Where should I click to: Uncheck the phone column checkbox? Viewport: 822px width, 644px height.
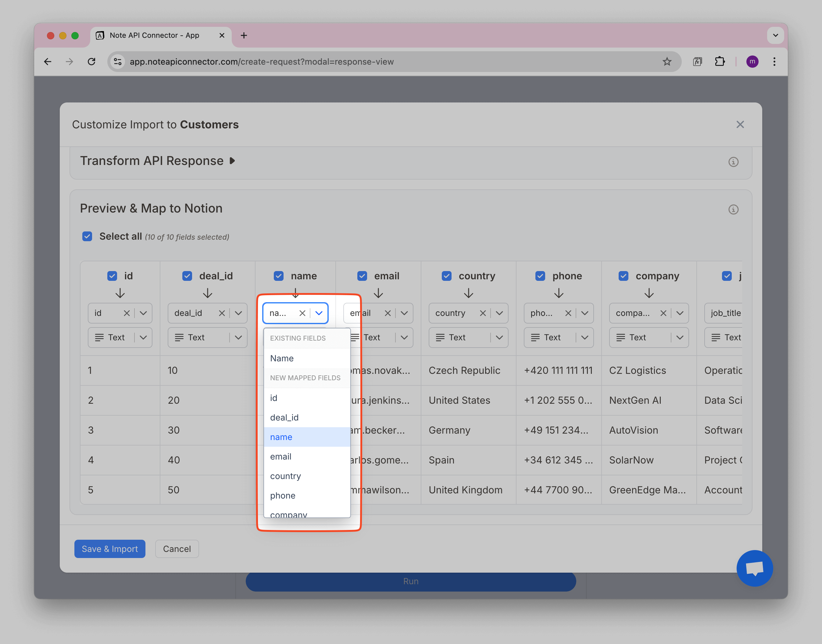[x=540, y=276]
